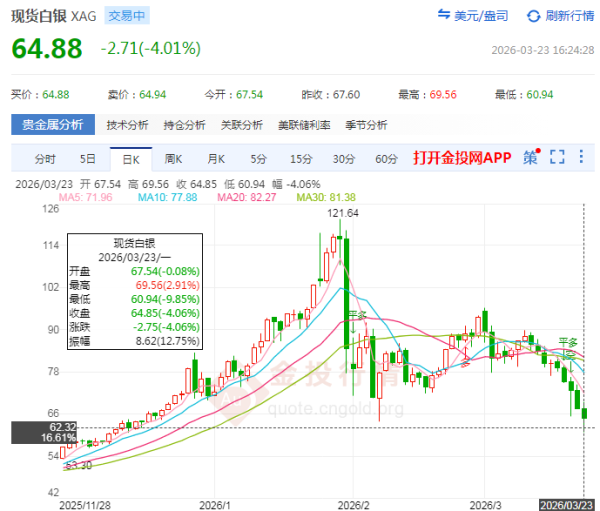
Task: Click the tall green candlestick below 121.64
Action: point(346,293)
